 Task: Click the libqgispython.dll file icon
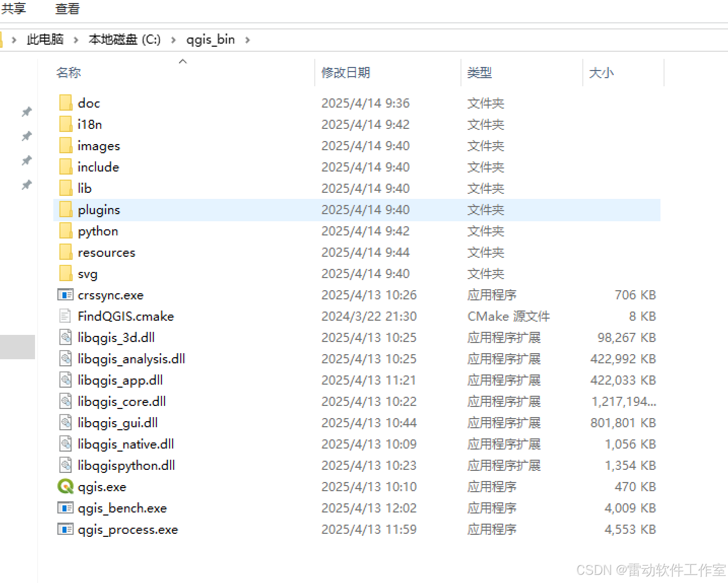pos(65,465)
